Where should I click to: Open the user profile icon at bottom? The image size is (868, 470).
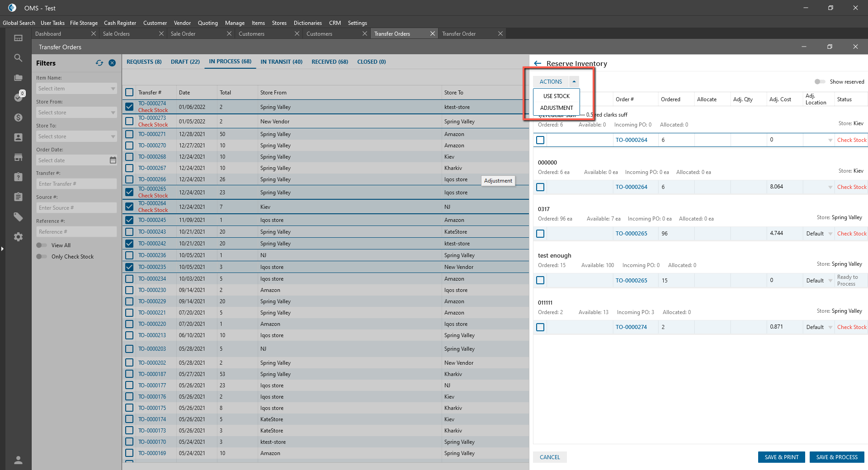[x=18, y=460]
